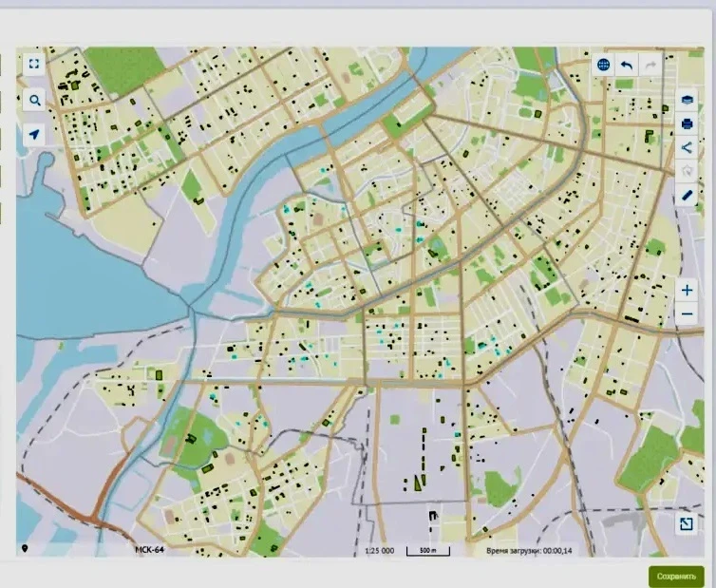Zoom in with the plus button
The width and height of the screenshot is (716, 588).
point(687,290)
